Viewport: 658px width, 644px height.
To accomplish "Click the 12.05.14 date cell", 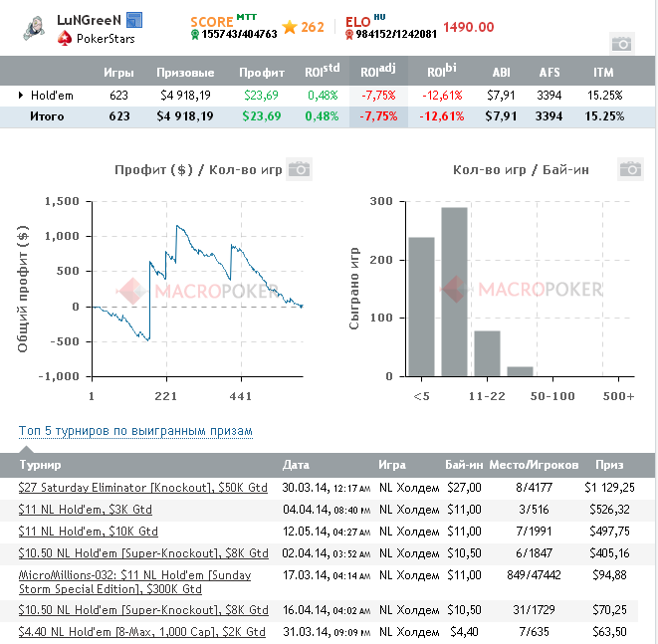I will click(x=327, y=532).
